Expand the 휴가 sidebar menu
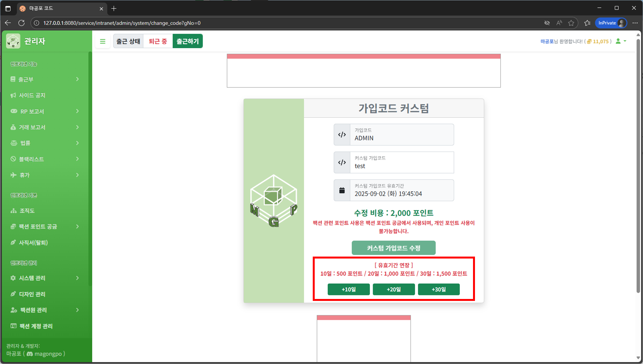This screenshot has height=364, width=643. [45, 175]
